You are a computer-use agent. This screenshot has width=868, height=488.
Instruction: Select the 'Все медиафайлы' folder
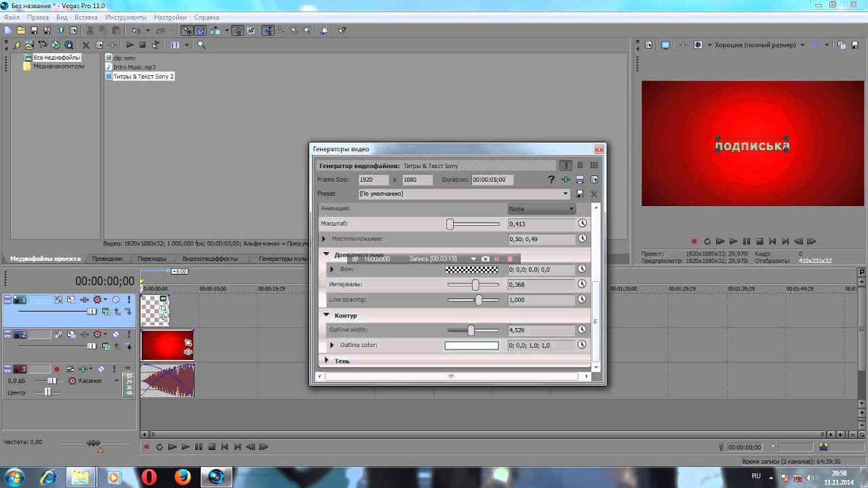click(x=57, y=58)
